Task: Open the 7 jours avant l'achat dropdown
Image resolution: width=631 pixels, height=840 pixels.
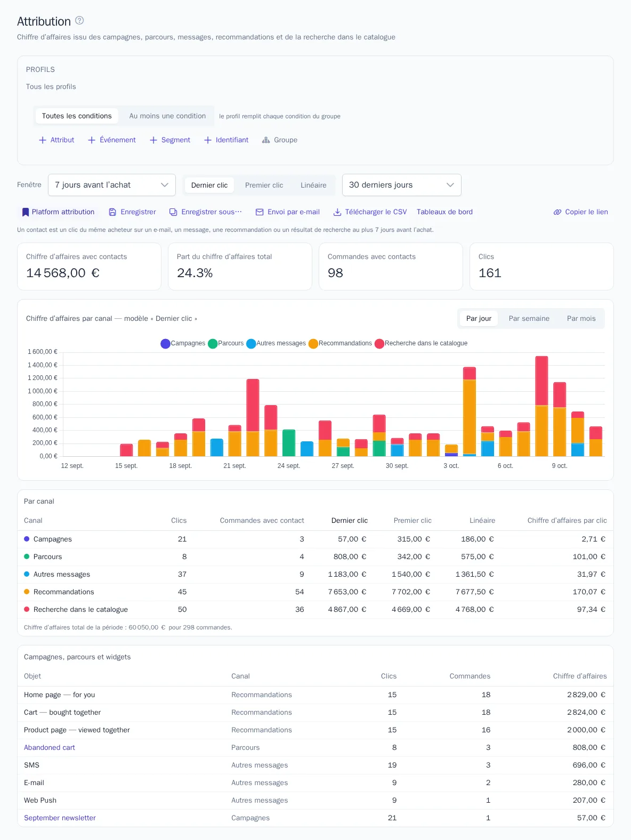Action: 112,185
